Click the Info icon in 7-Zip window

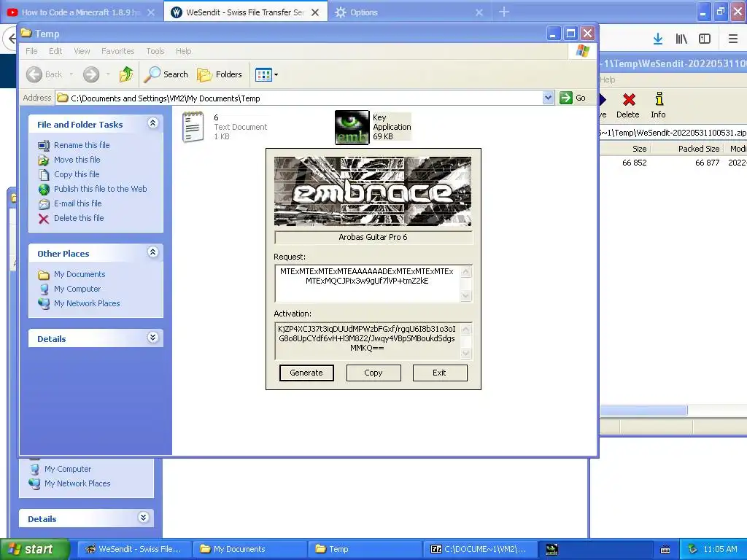pyautogui.click(x=659, y=99)
